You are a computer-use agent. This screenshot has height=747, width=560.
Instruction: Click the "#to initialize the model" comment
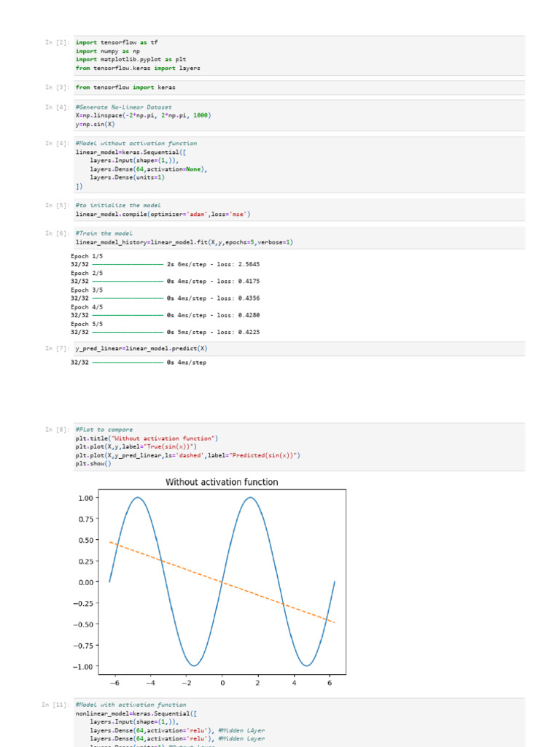(x=118, y=205)
